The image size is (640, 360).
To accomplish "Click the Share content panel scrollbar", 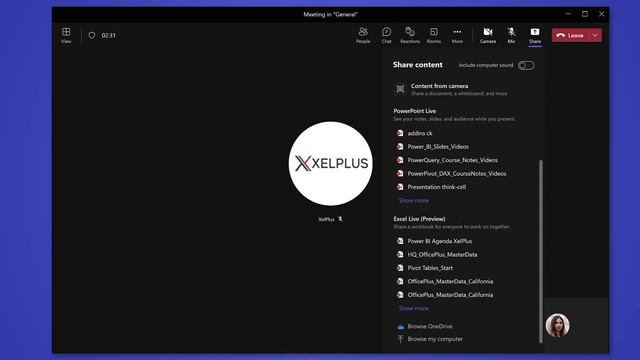I will coord(541,251).
